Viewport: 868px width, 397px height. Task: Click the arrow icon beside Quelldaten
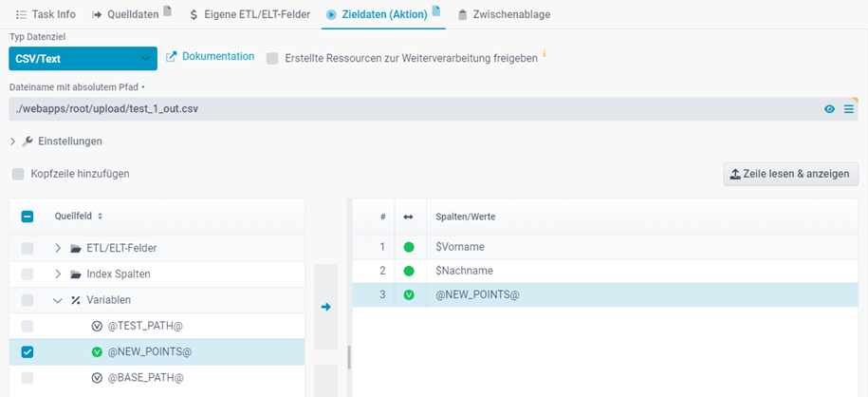click(97, 15)
